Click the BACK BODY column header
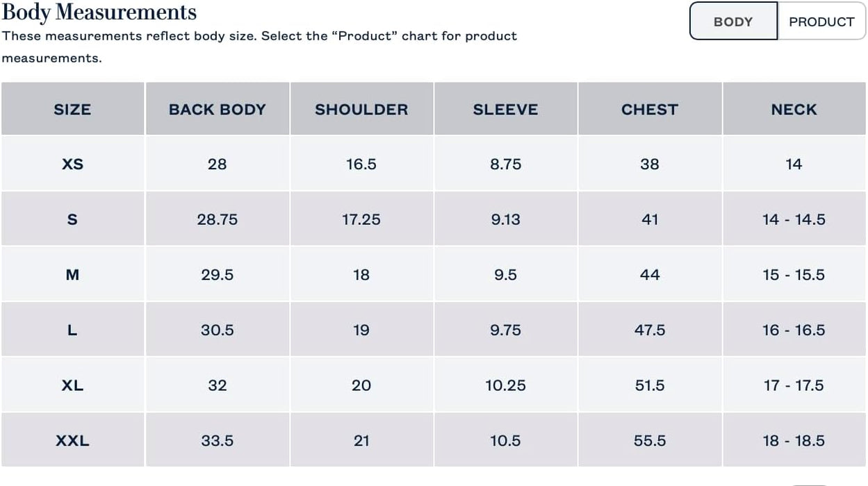Viewport: 868px width, 486px height. [x=218, y=110]
